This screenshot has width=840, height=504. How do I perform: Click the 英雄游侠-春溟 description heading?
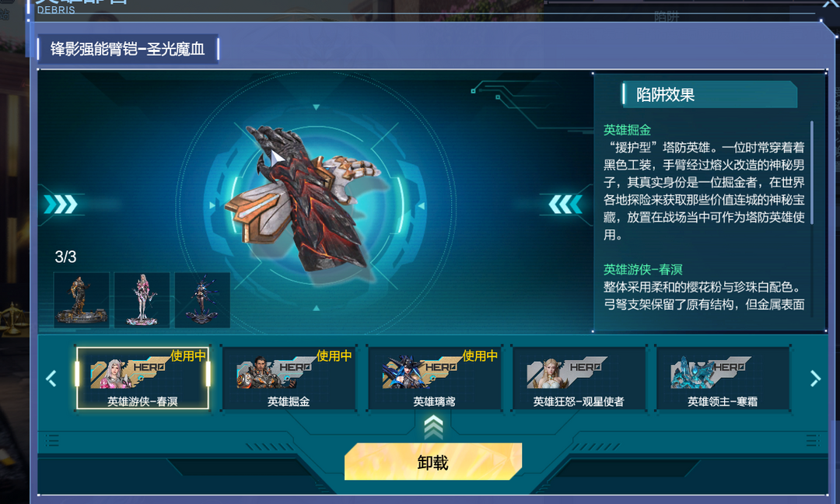pos(643,269)
